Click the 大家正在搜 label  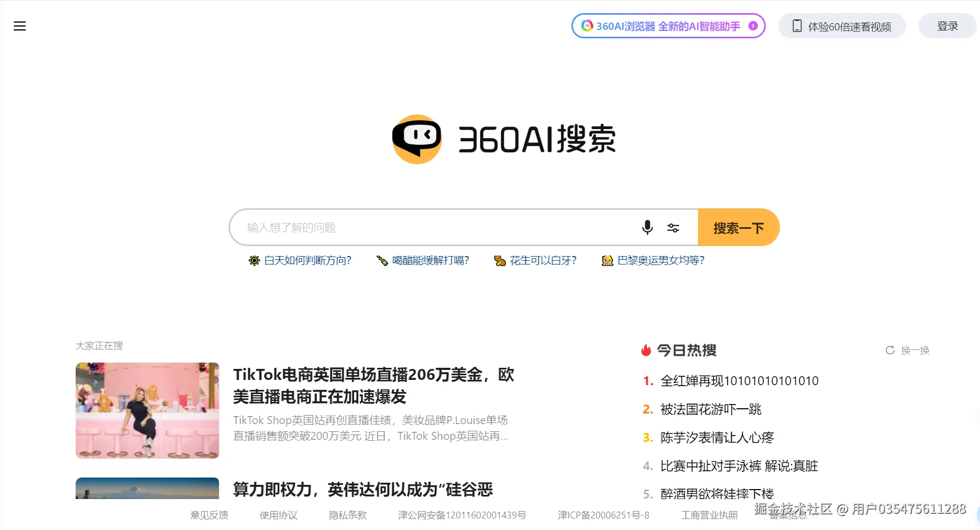click(x=99, y=346)
